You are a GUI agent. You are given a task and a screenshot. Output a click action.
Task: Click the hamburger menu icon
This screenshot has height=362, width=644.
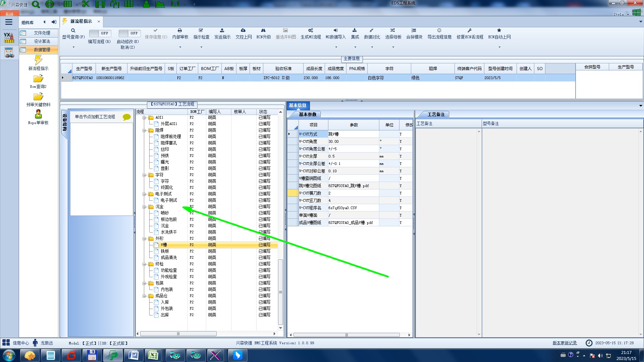click(9, 22)
